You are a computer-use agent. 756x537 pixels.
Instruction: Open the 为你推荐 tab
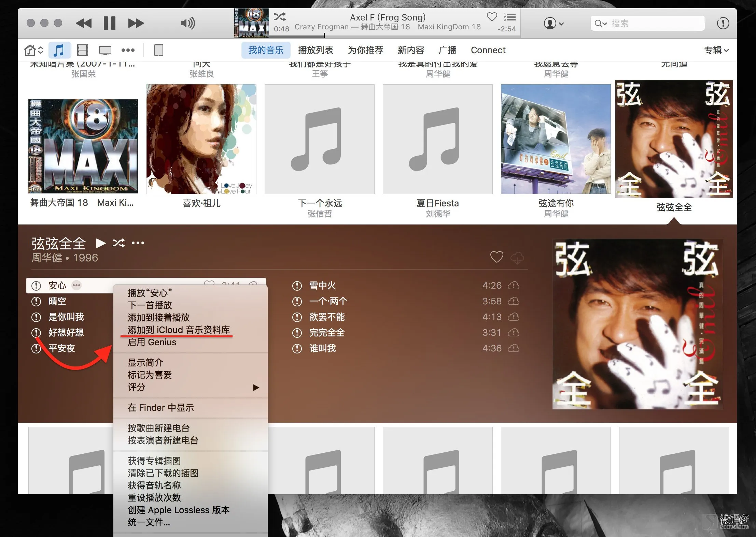point(365,50)
